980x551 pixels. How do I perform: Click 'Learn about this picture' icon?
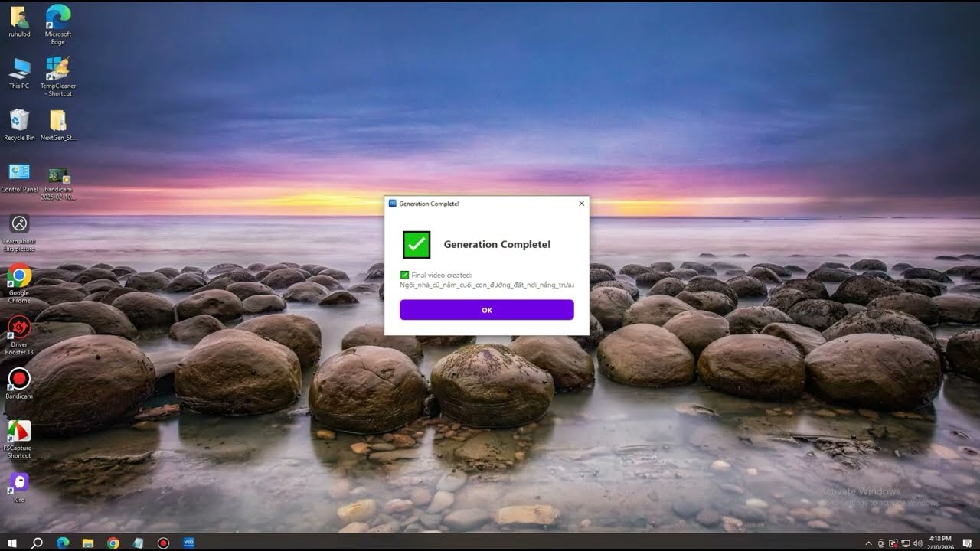point(19,233)
